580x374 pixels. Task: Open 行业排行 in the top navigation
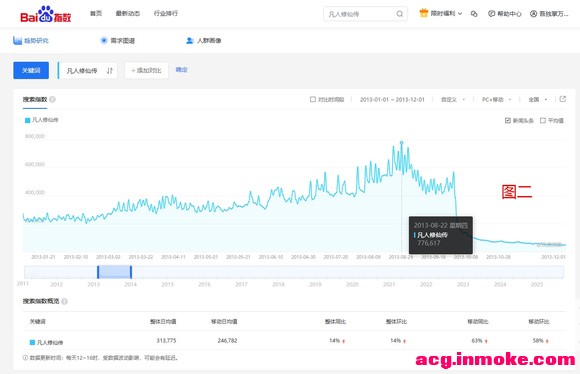tap(166, 13)
